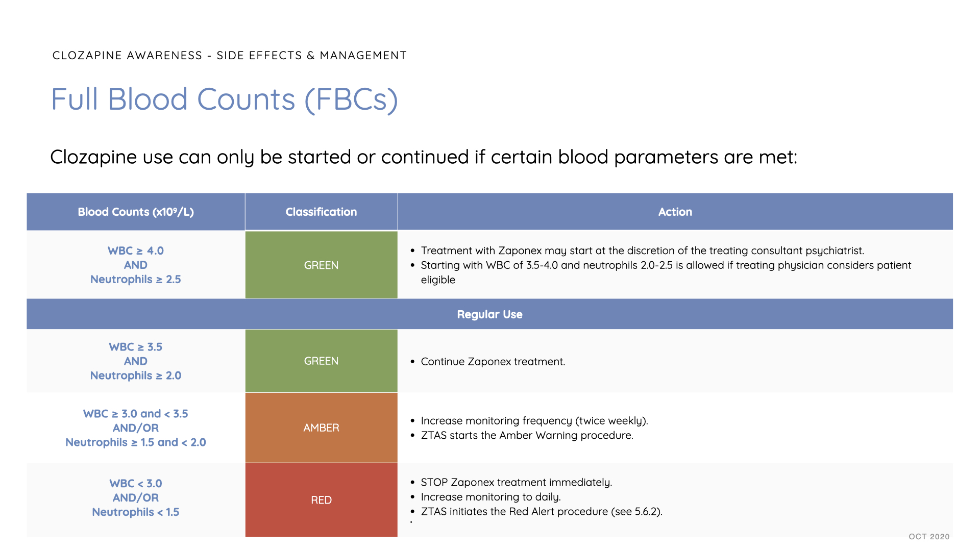The image size is (980, 551).
Task: Select the AMBER classification cell
Action: pos(321,428)
